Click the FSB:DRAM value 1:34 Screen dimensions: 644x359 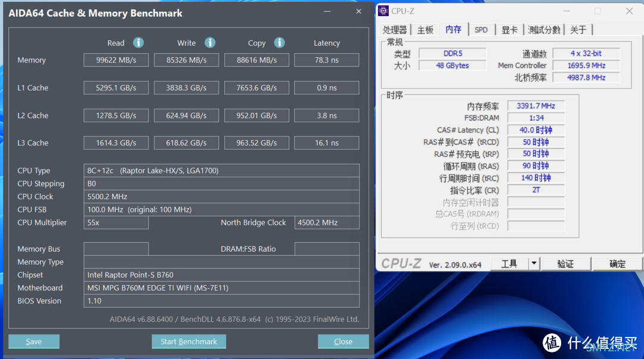[536, 118]
